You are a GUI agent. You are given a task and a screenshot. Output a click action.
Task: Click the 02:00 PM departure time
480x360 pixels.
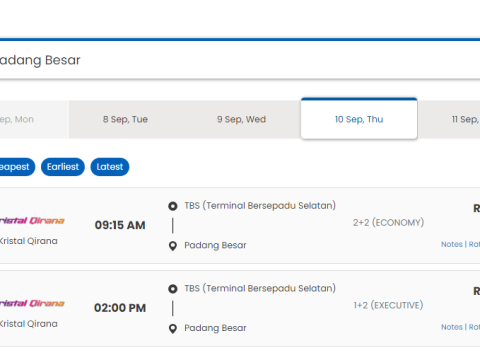(x=120, y=308)
